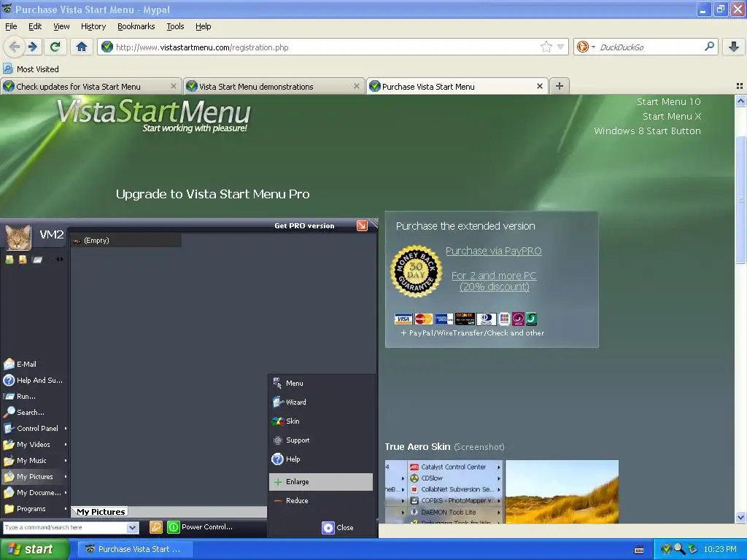Viewport: 747px width, 560px height.
Task: Click the first green folder shortcut icon under avatar
Action: tap(9, 260)
